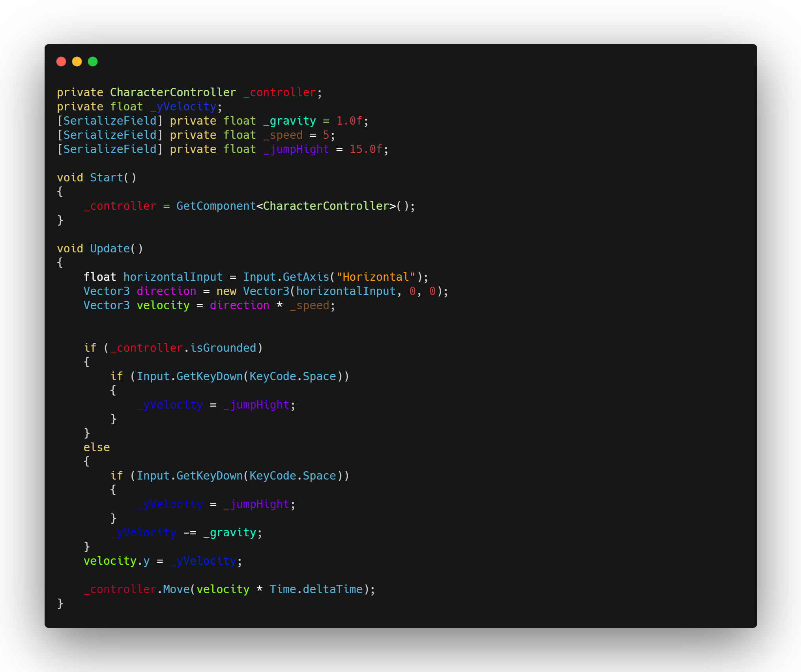The image size is (801, 672).
Task: Click the yellow minimize window dot
Action: [77, 62]
